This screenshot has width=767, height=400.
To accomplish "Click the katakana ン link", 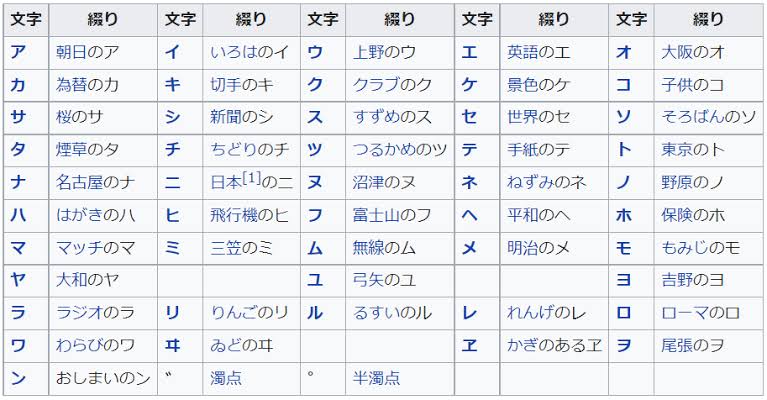I will click(x=18, y=378).
